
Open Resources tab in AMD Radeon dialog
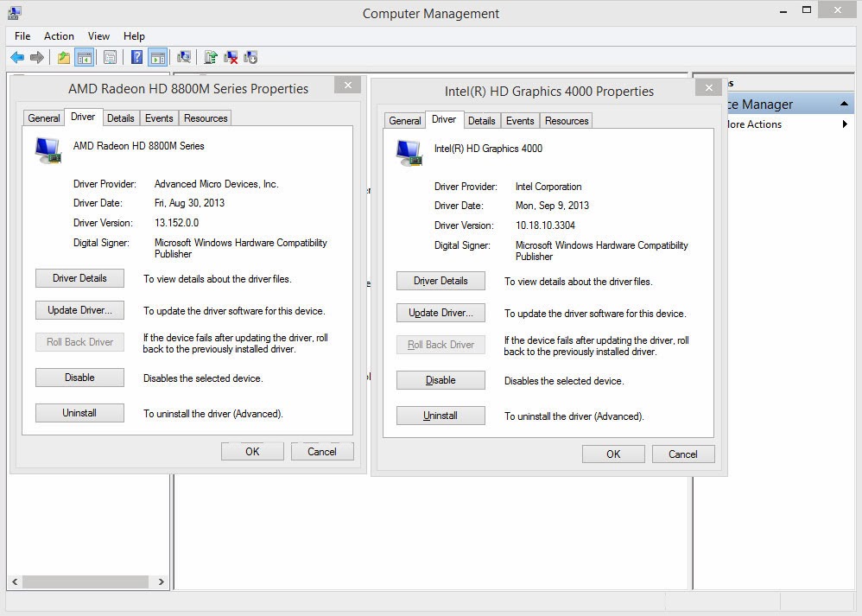pos(206,118)
